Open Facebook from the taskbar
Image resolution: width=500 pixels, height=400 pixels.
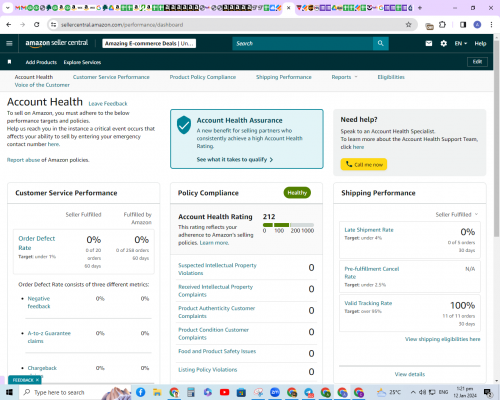point(140,392)
